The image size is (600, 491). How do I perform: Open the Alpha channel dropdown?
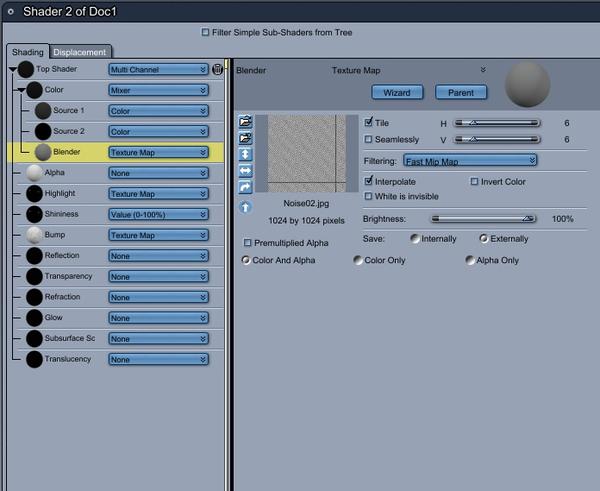click(x=158, y=173)
